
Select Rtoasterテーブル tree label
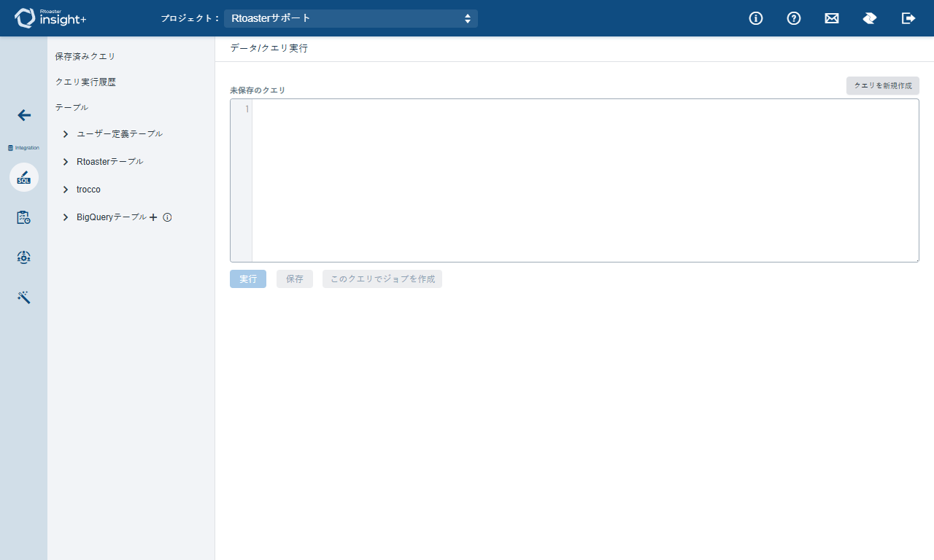(109, 162)
